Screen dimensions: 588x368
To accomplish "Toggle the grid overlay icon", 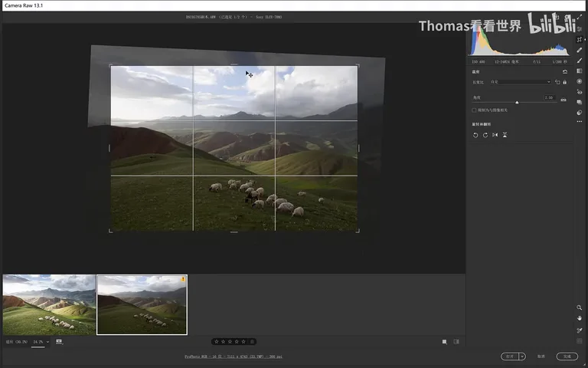I will pyautogui.click(x=580, y=341).
